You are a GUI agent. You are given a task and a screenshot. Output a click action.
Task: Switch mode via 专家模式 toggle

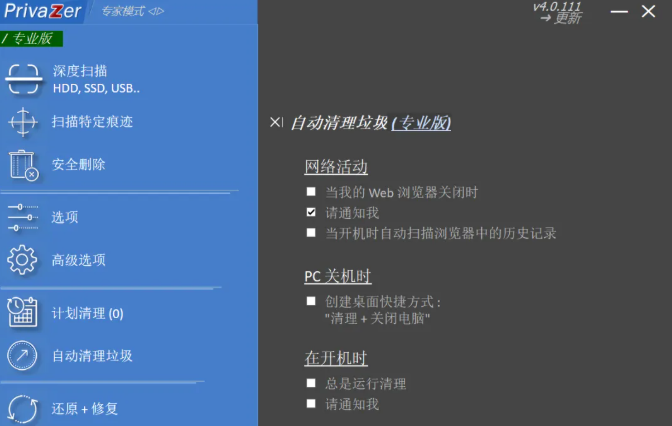(132, 11)
